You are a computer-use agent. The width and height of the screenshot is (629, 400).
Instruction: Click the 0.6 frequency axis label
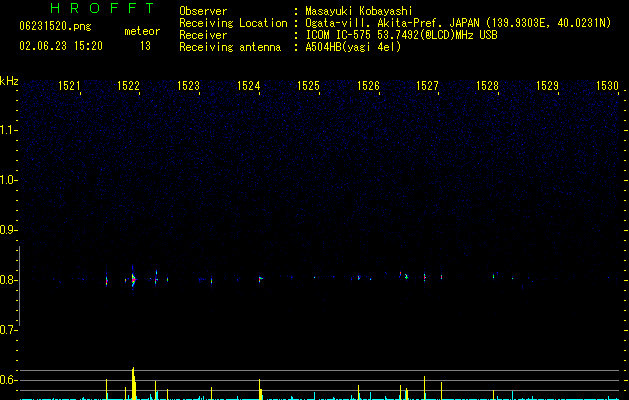(x=8, y=380)
